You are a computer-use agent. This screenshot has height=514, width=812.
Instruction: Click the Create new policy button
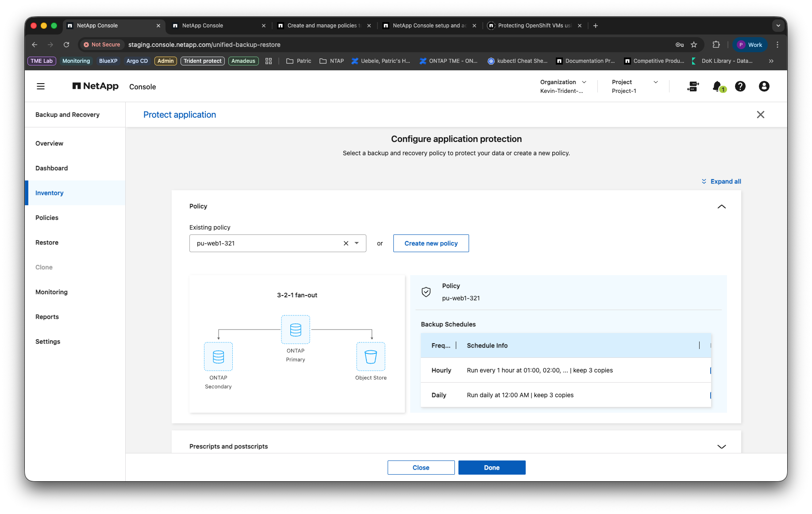tap(431, 243)
